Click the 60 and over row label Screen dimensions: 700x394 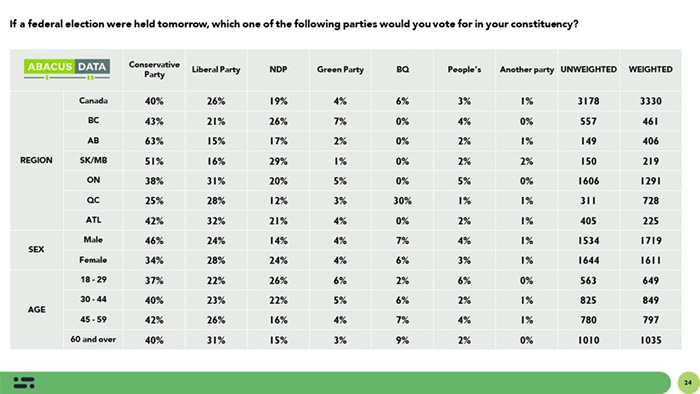(93, 340)
